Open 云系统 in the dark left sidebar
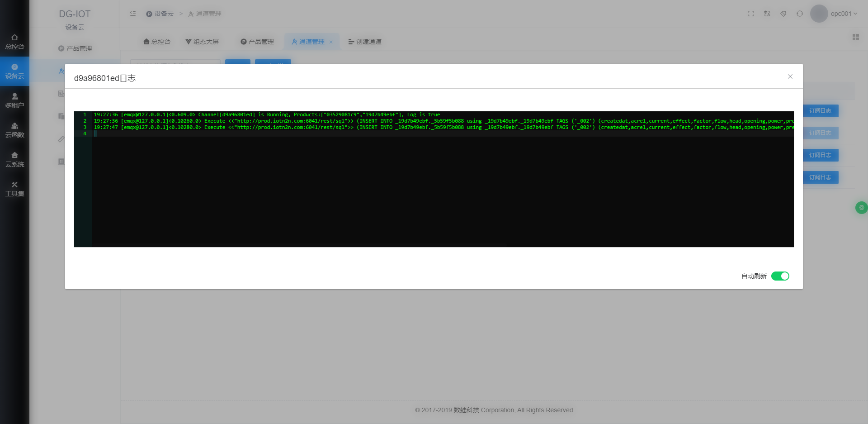The height and width of the screenshot is (424, 868). [14, 159]
